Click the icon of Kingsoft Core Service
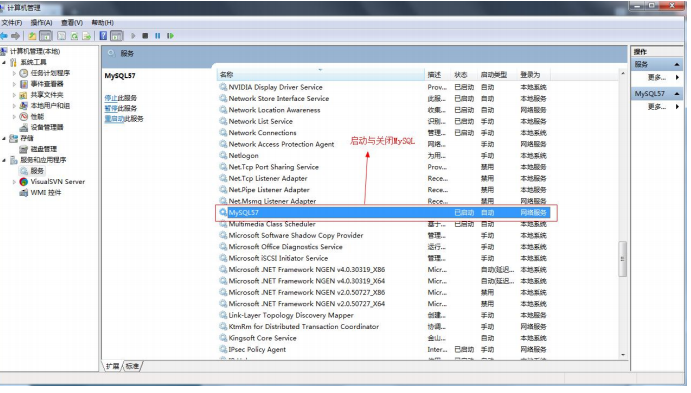Image resolution: width=691 pixels, height=393 pixels. [223, 338]
